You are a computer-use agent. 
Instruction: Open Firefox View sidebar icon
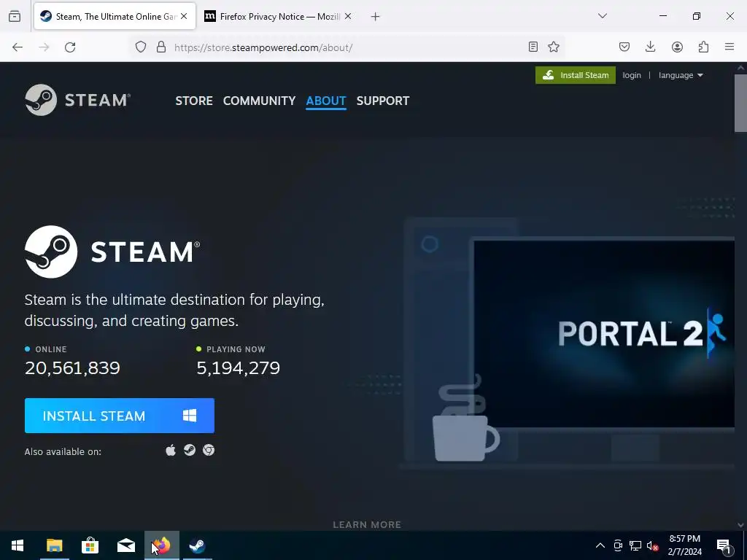click(x=15, y=16)
